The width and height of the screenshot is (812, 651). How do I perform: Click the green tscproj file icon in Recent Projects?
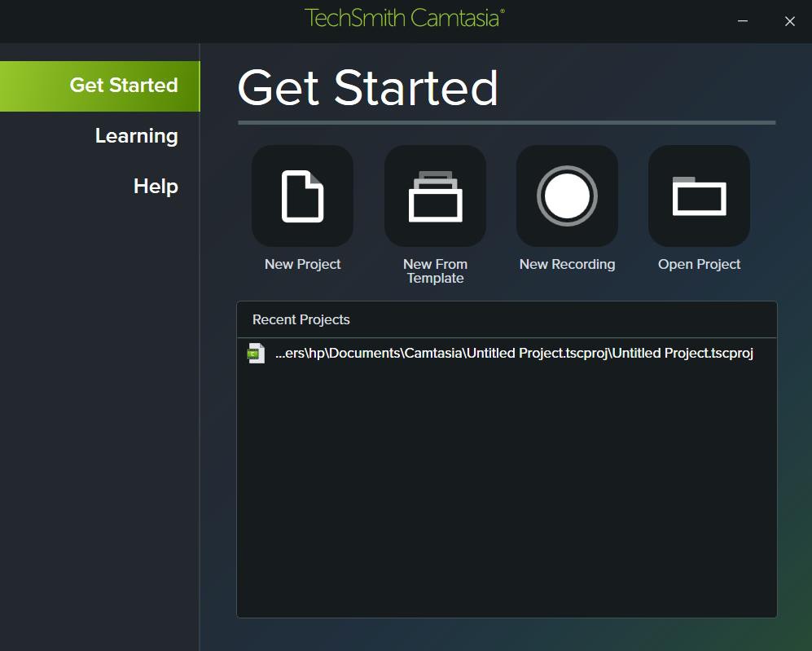255,352
